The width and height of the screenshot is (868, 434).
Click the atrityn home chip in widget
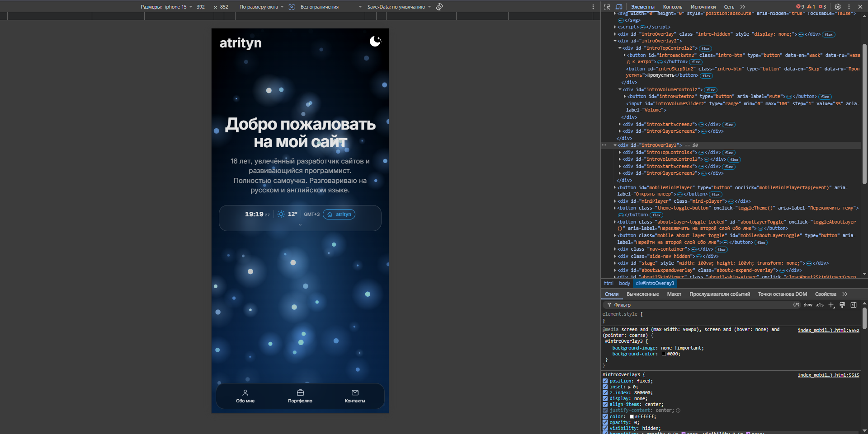(x=339, y=214)
